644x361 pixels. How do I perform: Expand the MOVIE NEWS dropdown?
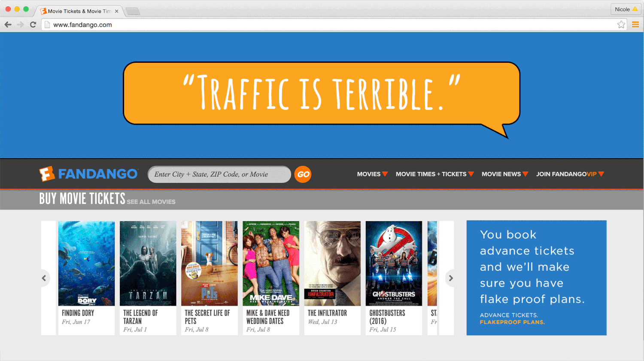click(504, 174)
